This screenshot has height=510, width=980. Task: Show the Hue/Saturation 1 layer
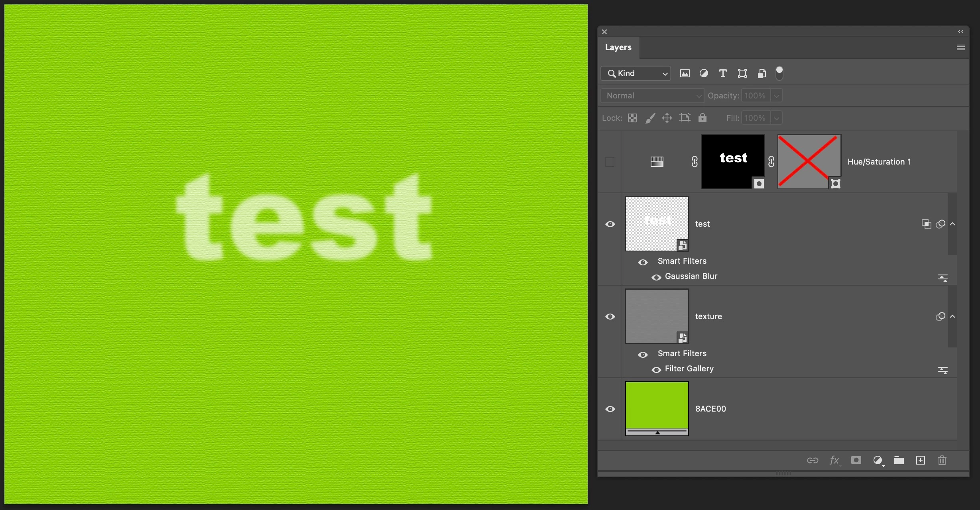[610, 162]
